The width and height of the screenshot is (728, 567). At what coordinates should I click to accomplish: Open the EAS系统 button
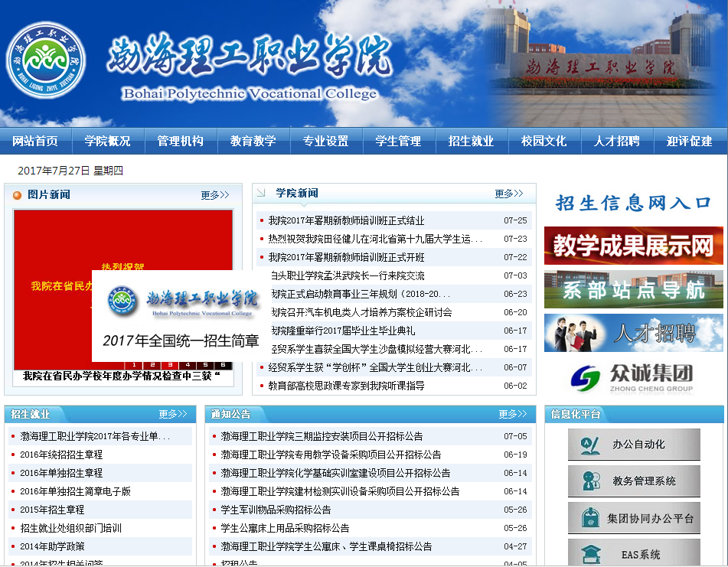coord(633,554)
